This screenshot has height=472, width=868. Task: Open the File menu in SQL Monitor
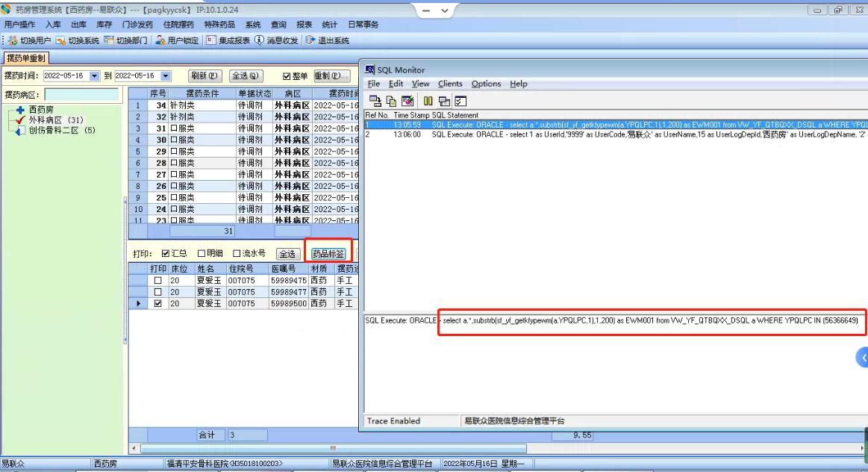[374, 84]
